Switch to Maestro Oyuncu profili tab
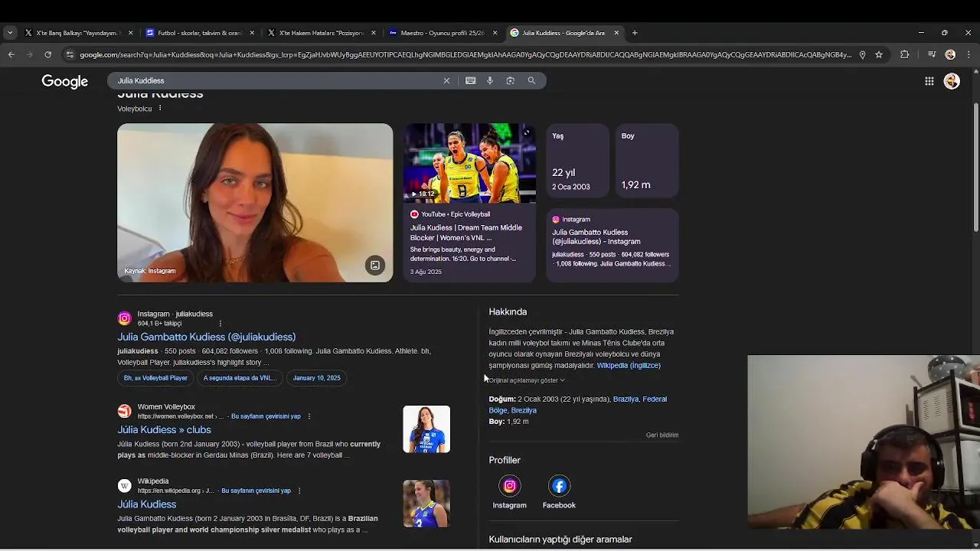 442,33
